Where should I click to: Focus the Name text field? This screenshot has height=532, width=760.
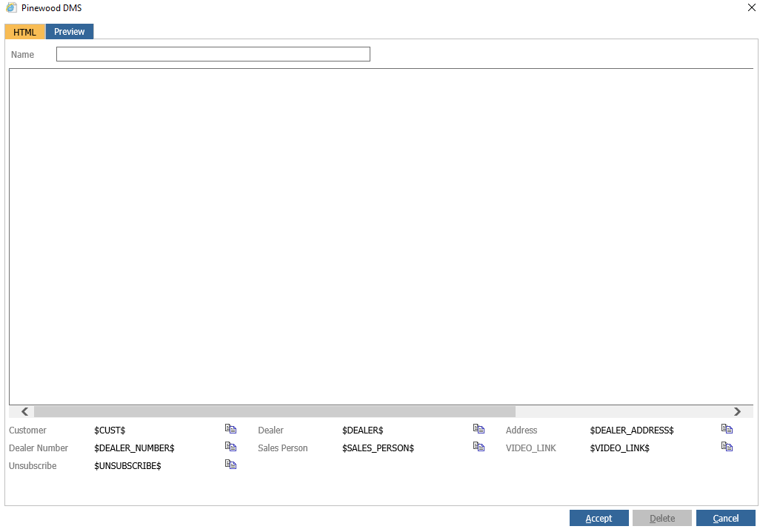[213, 54]
